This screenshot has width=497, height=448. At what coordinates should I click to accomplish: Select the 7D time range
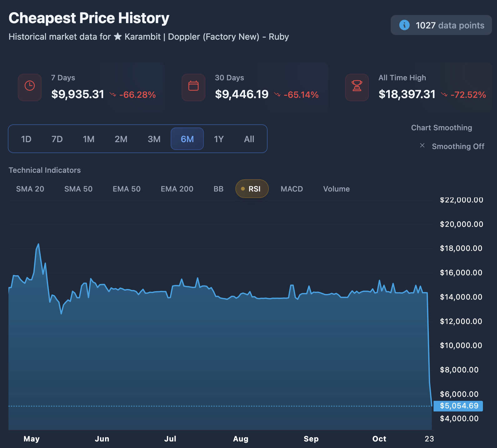(x=57, y=139)
